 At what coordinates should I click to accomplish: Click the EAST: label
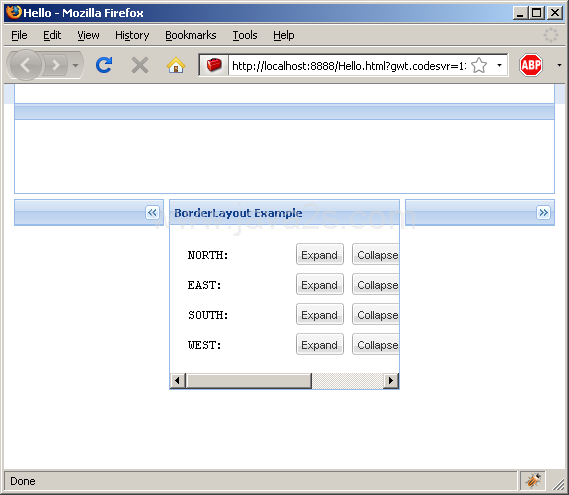(x=204, y=286)
